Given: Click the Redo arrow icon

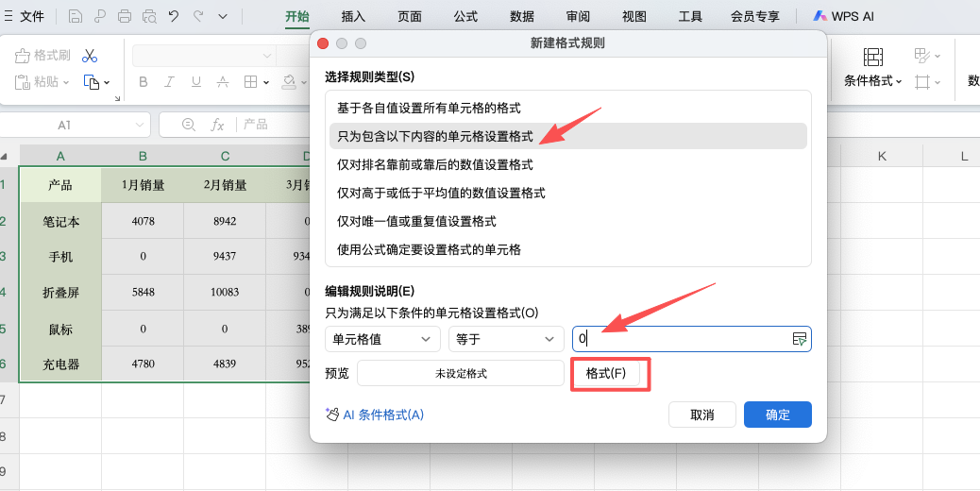Looking at the screenshot, I should pos(198,16).
